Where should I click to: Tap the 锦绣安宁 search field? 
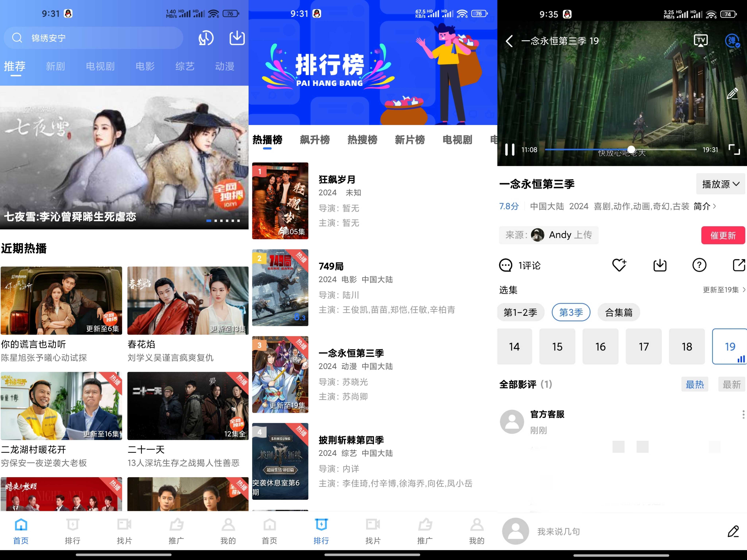tap(94, 38)
